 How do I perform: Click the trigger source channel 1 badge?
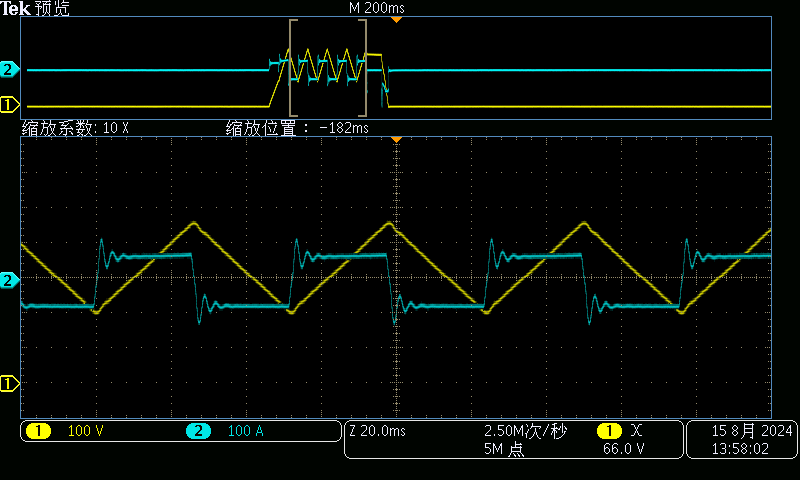coord(609,431)
